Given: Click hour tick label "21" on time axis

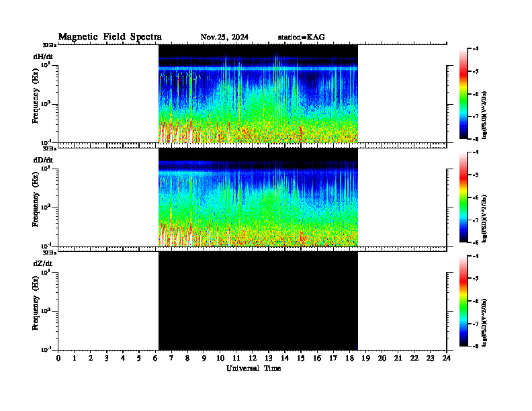Looking at the screenshot, I should click(398, 359).
